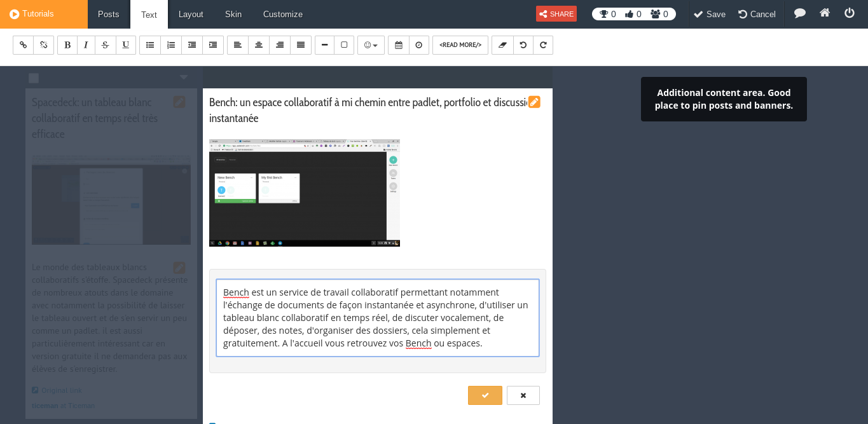The height and width of the screenshot is (424, 868).
Task: Align text to the right
Action: click(280, 45)
